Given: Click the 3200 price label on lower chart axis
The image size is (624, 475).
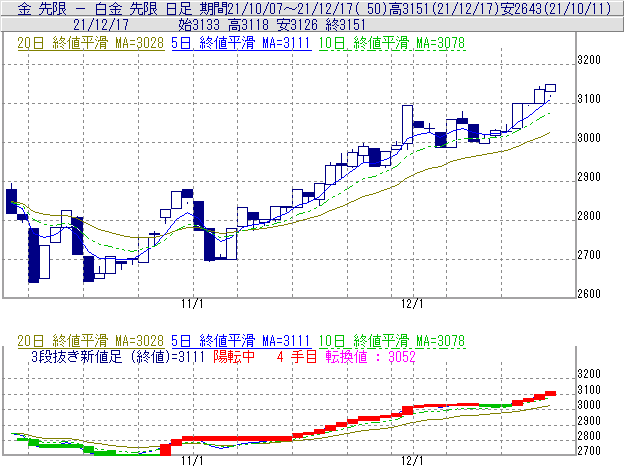Looking at the screenshot, I should coord(589,374).
